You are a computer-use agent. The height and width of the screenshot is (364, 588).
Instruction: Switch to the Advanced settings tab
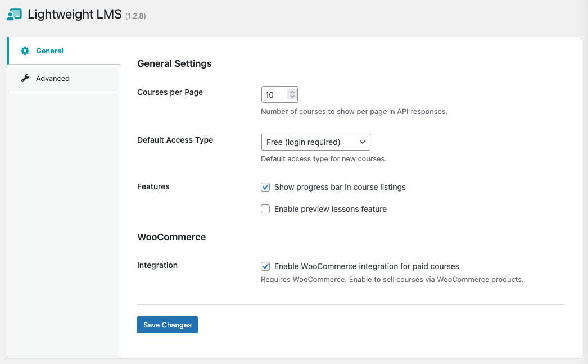tap(53, 78)
